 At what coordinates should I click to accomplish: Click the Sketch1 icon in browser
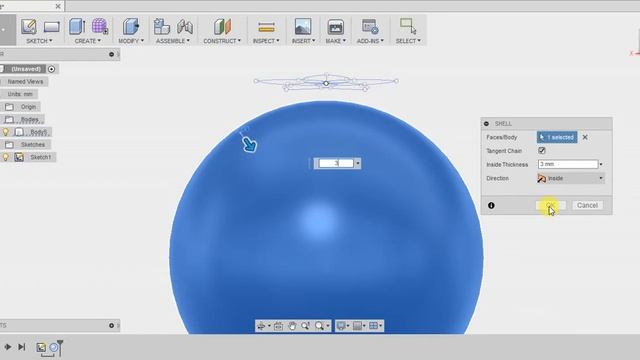pos(19,157)
